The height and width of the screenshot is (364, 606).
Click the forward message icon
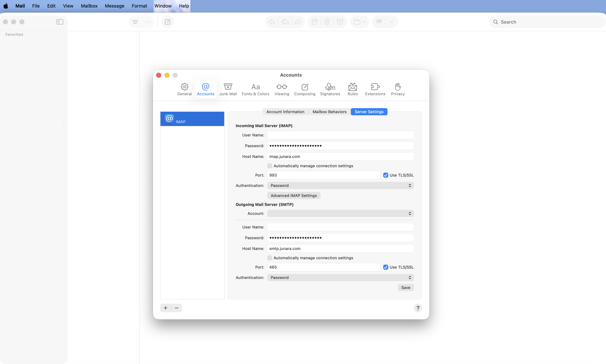[x=297, y=22]
